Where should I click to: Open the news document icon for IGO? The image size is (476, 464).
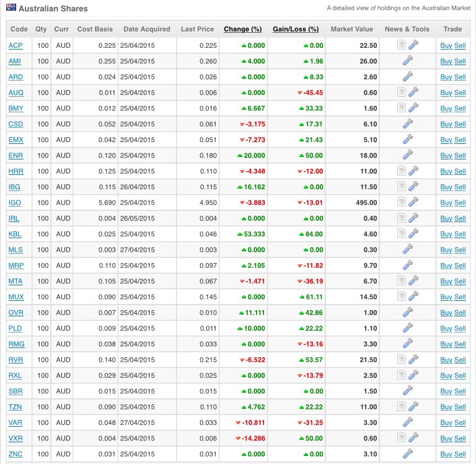pyautogui.click(x=402, y=202)
